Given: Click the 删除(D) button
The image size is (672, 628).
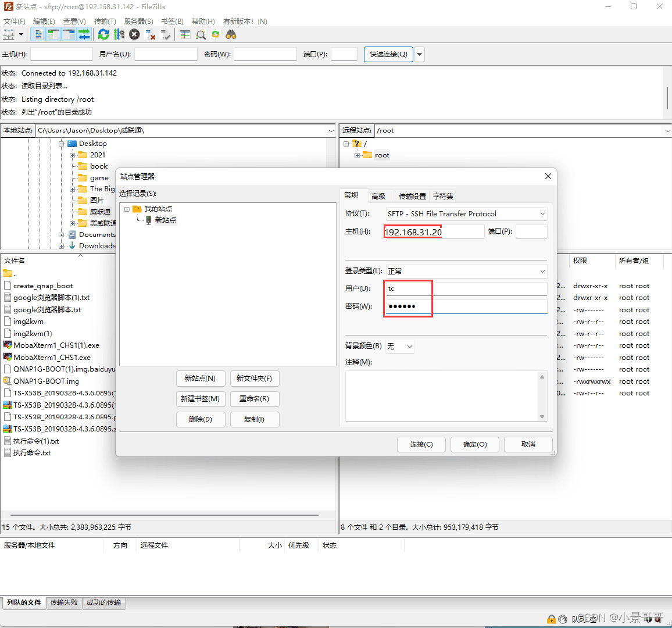Looking at the screenshot, I should (200, 420).
